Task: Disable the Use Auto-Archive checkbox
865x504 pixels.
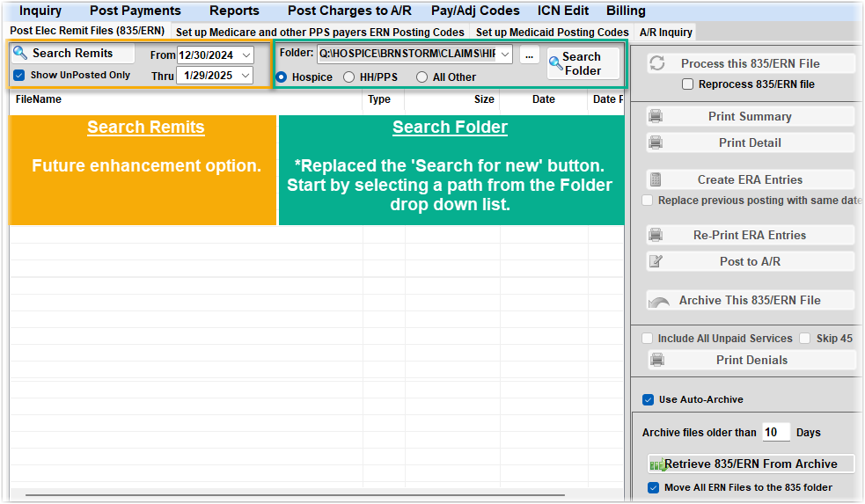Action: click(649, 399)
